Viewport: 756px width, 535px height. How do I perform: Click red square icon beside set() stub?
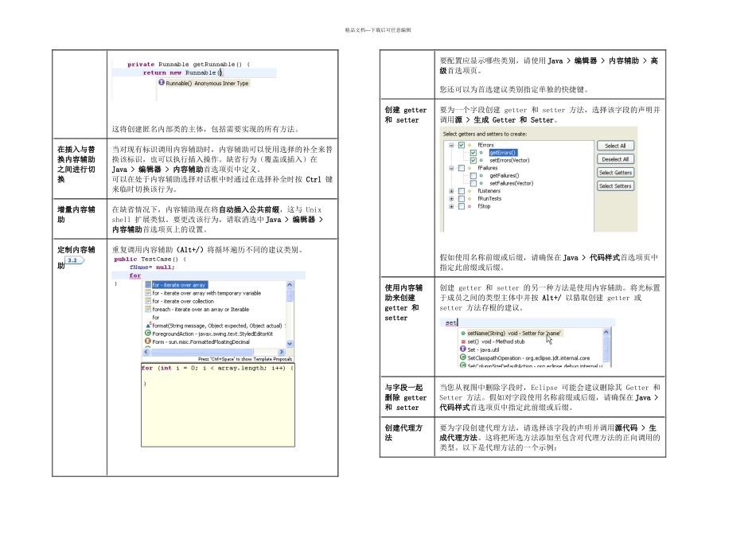coord(463,342)
